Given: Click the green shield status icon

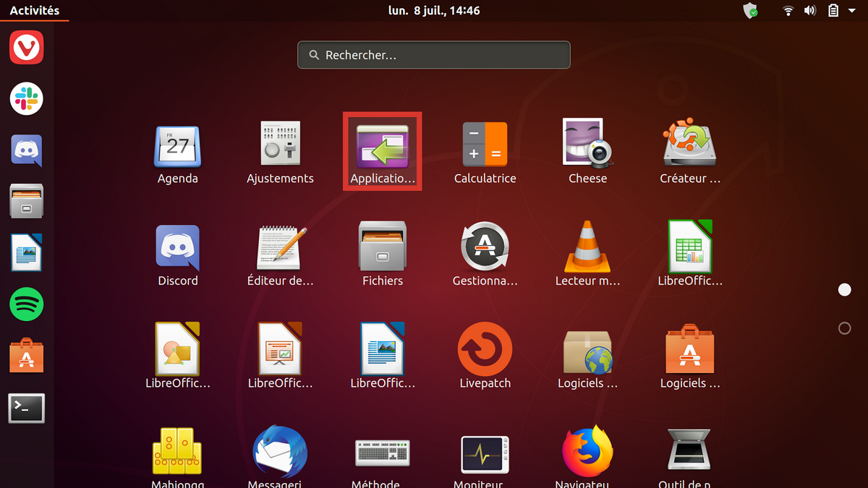Looking at the screenshot, I should (x=752, y=11).
